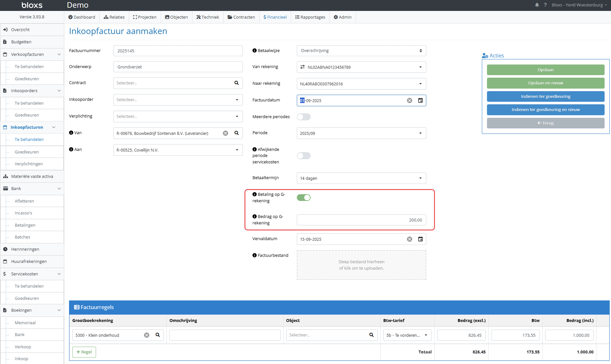Screen dimensions: 611x364
Task: Click the Opslaan button
Action: (545, 70)
